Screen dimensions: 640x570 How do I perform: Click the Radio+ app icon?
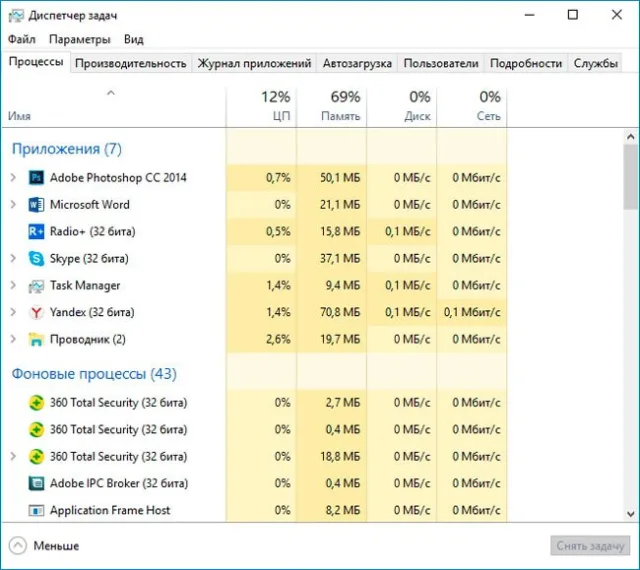click(x=36, y=232)
